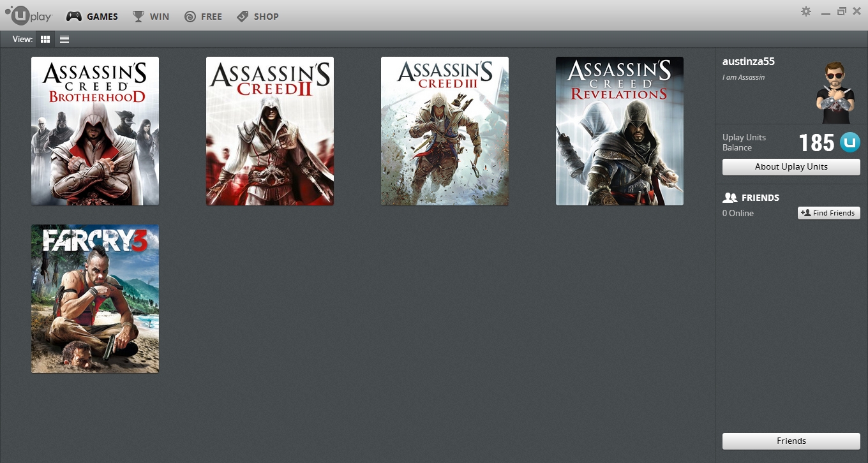
Task: Close the Uplay window
Action: tap(857, 11)
